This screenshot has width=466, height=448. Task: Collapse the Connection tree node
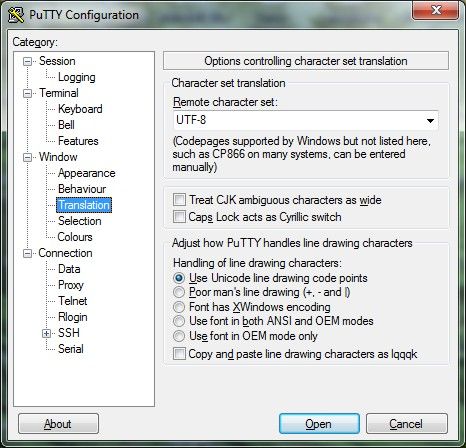(27, 253)
